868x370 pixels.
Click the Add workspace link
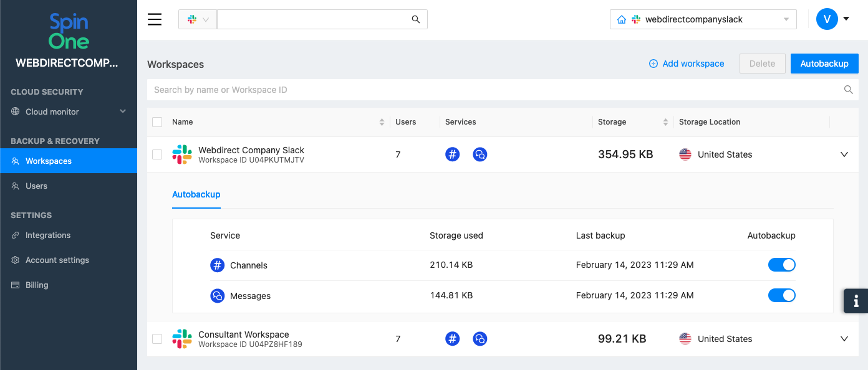tap(687, 64)
